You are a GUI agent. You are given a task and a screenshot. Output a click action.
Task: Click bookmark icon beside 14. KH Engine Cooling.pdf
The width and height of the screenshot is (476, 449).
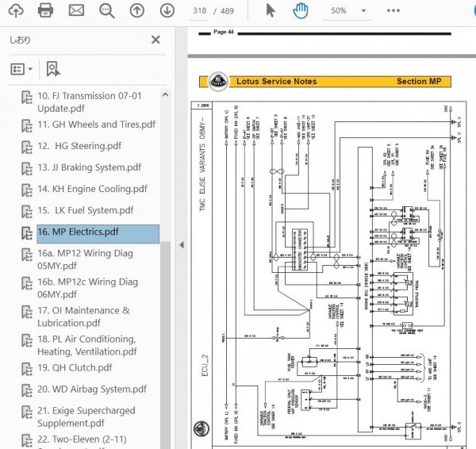click(27, 190)
